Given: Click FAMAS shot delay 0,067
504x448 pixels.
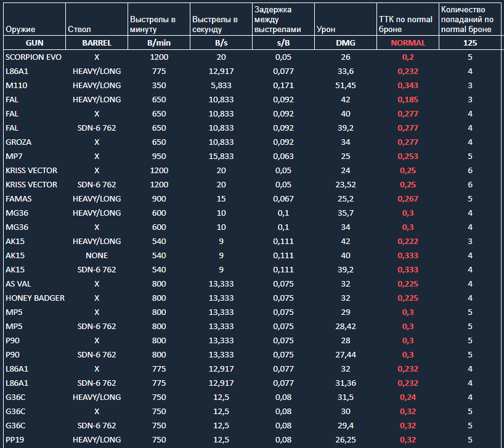Looking at the screenshot, I should [283, 199].
